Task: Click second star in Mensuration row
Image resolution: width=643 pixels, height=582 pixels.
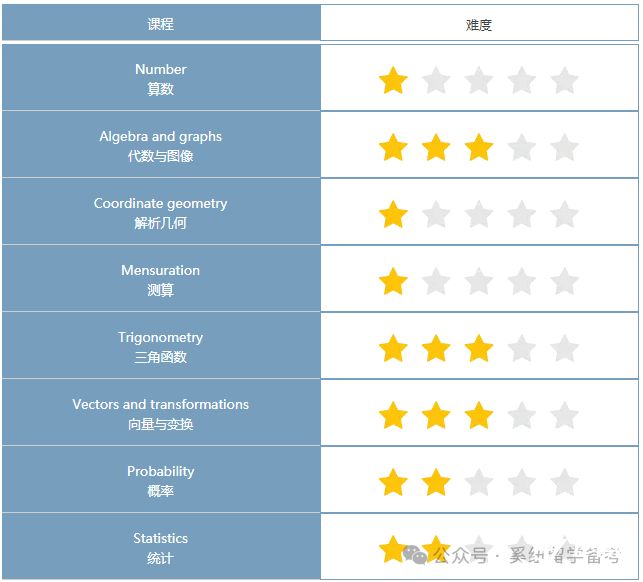Action: [x=436, y=281]
